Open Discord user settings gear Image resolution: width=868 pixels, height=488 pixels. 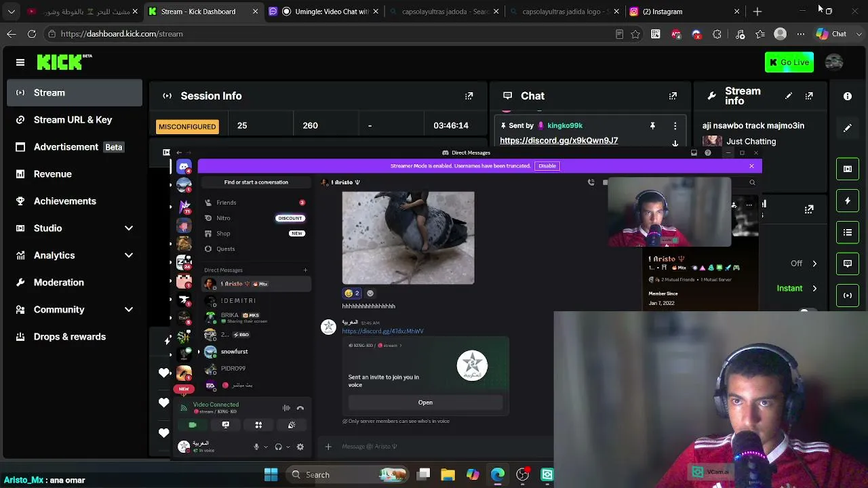300,447
